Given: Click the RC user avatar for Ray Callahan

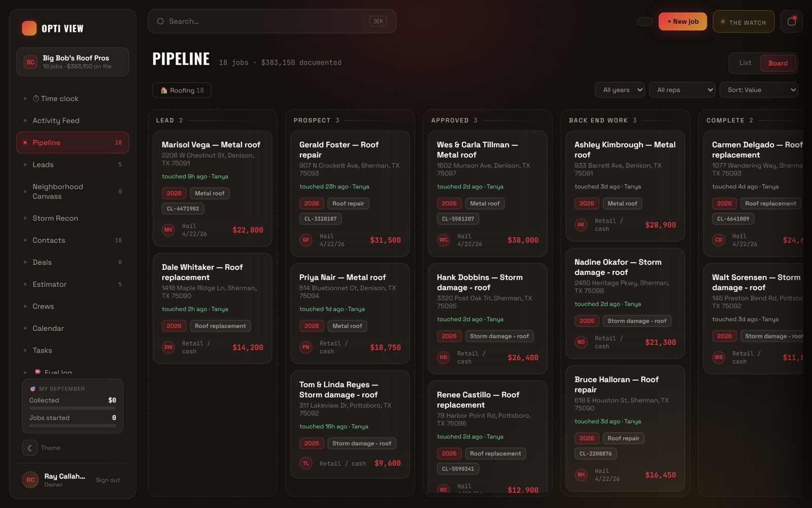Looking at the screenshot, I should tap(30, 480).
